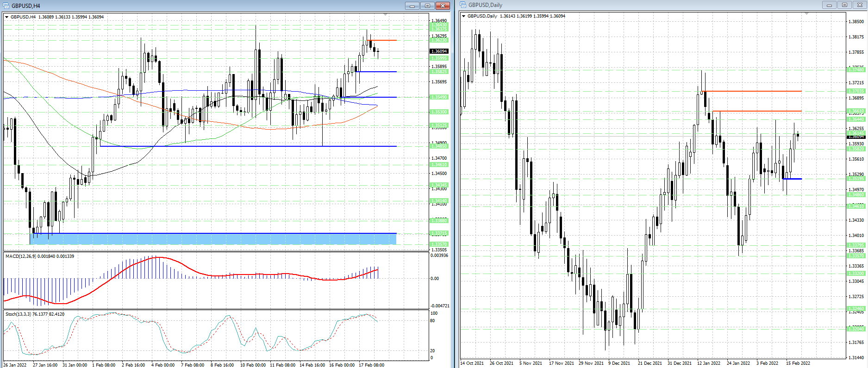
Task: Restore the GBPUSD,H4 chart window
Action: click(427, 6)
